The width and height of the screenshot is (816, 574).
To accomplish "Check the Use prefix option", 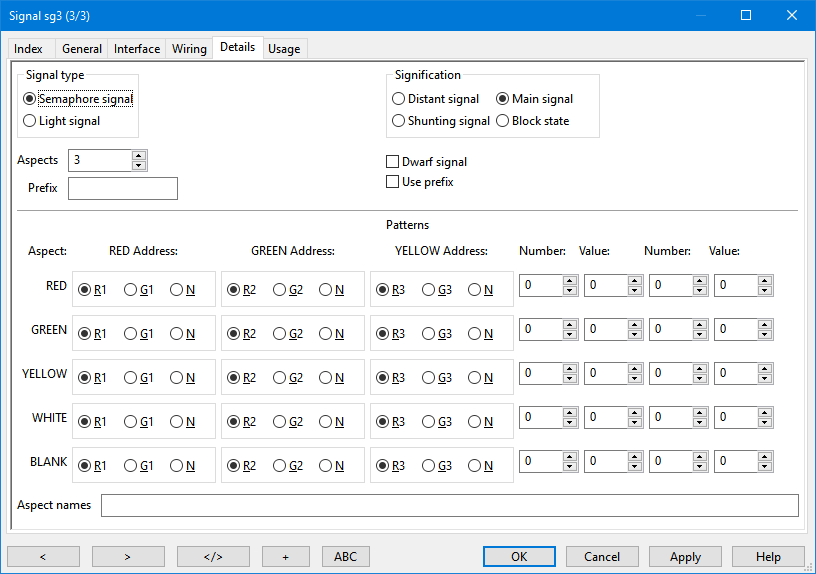I will click(x=393, y=182).
